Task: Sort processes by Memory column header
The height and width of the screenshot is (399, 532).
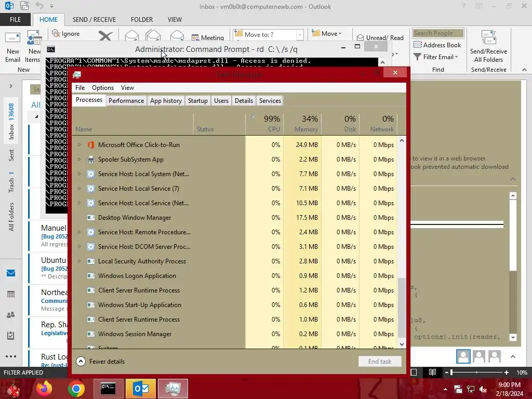Action: point(303,124)
